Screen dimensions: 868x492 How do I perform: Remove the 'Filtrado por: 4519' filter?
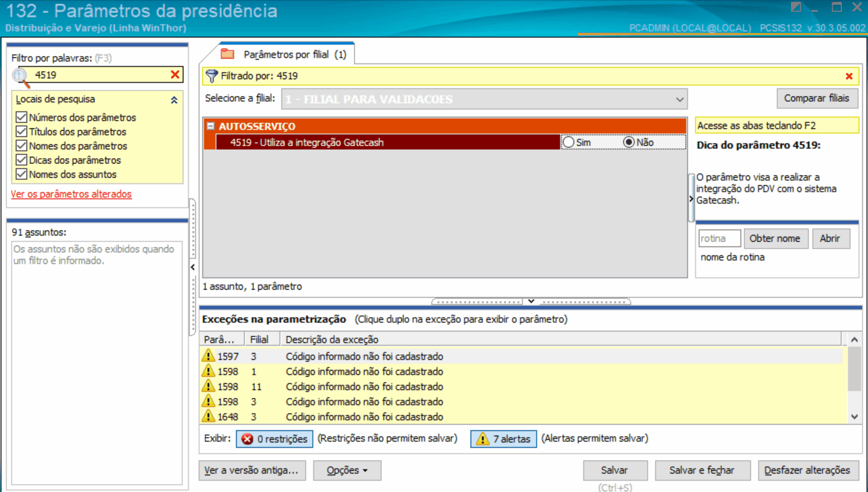click(848, 76)
